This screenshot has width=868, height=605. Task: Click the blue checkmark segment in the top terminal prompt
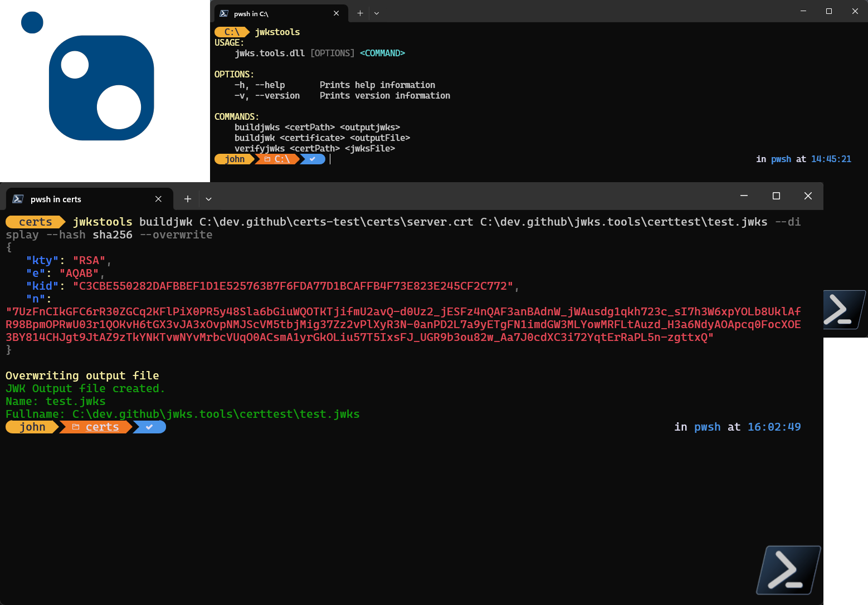click(x=313, y=159)
